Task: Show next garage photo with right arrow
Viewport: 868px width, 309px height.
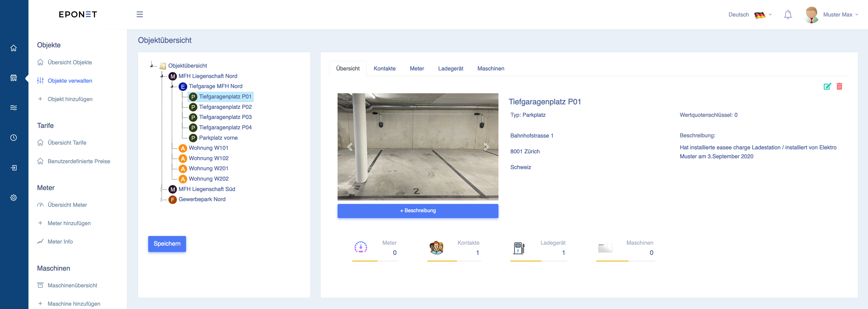Action: 486,146
